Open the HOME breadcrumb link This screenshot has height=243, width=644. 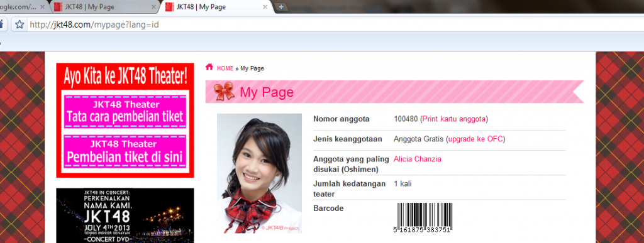coord(225,68)
